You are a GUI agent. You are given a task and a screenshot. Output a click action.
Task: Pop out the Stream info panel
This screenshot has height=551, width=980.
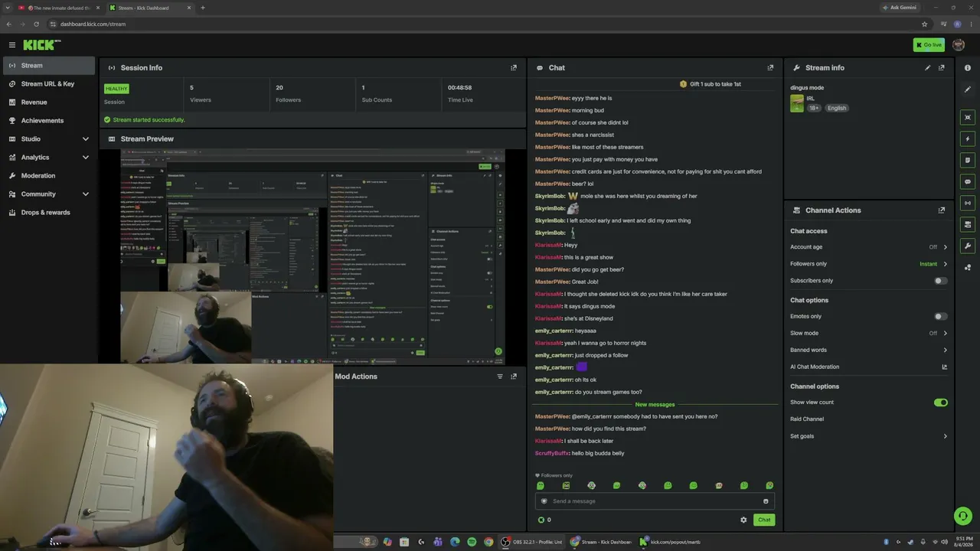coord(942,67)
